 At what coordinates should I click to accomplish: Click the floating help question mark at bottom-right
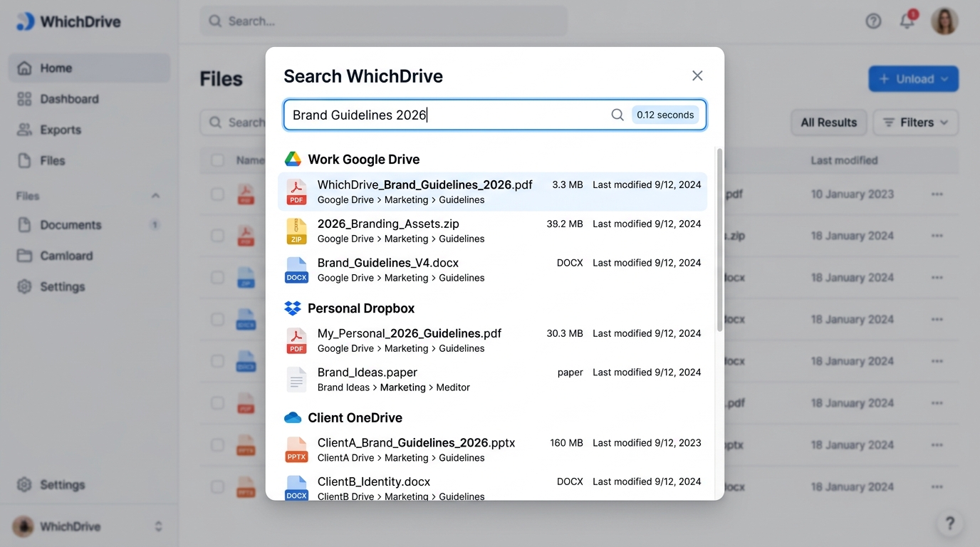coord(949,524)
